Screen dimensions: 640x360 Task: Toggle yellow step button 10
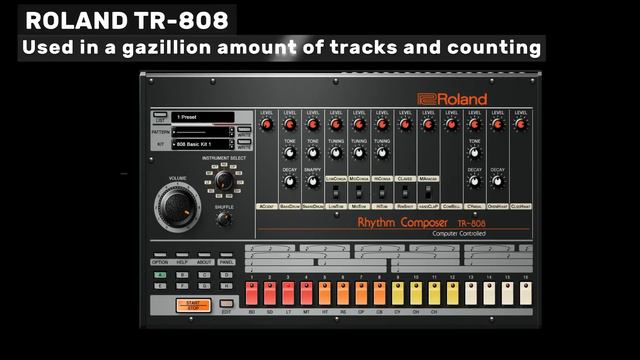pos(416,293)
